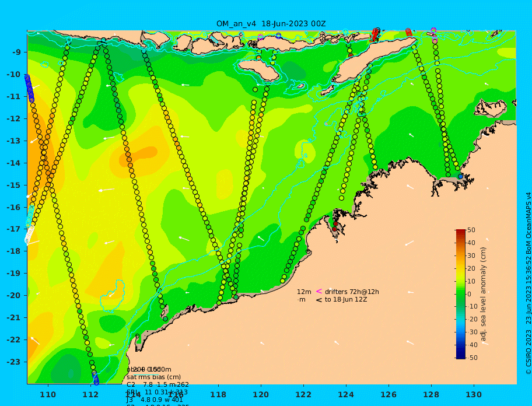Click the color bar tick label -30

(473, 332)
